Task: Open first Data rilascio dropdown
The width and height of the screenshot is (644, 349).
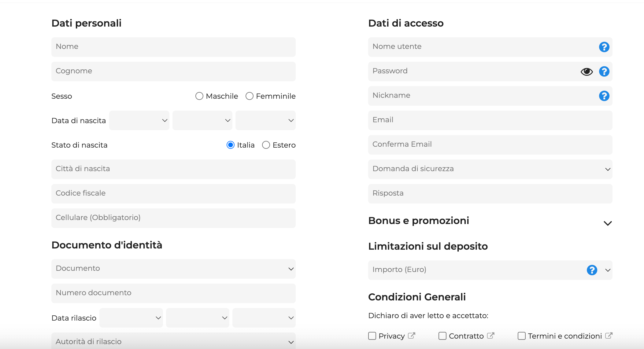Action: 131,318
